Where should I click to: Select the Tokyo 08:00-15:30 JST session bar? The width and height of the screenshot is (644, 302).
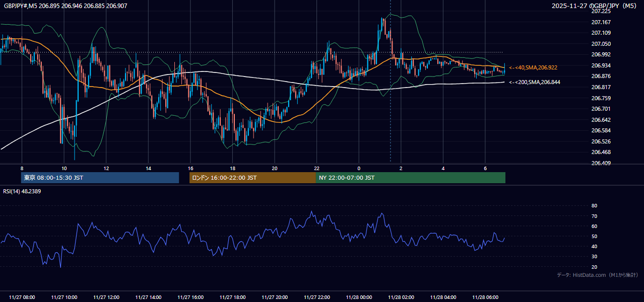[x=100, y=178]
